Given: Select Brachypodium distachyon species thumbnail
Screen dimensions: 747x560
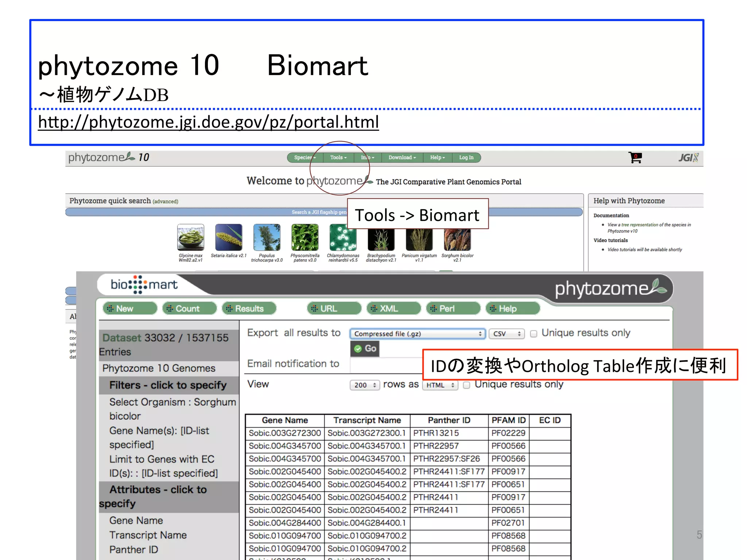Looking at the screenshot, I should tap(381, 240).
